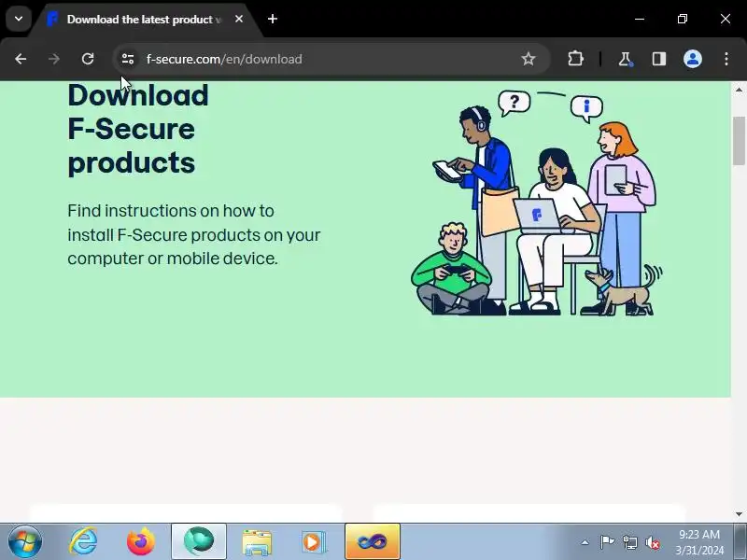The height and width of the screenshot is (560, 747).
Task: Click the forward navigation arrow
Action: [x=54, y=59]
